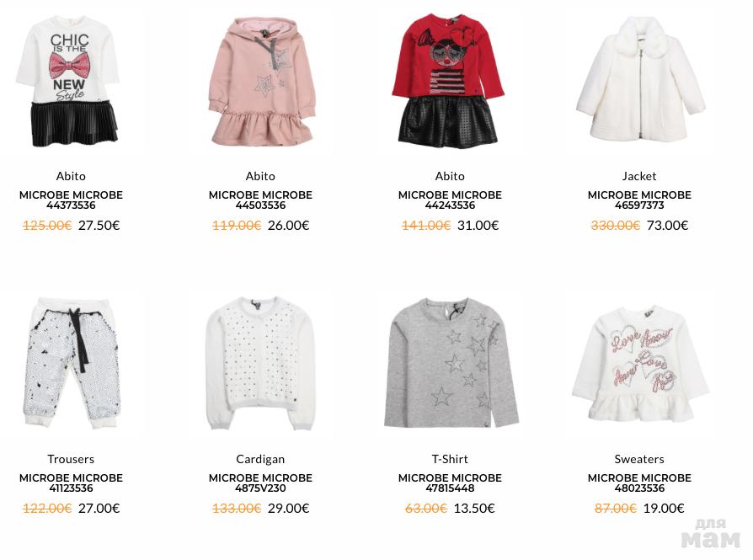Open the white studded cardigan image
The width and height of the screenshot is (753, 560).
(x=260, y=363)
